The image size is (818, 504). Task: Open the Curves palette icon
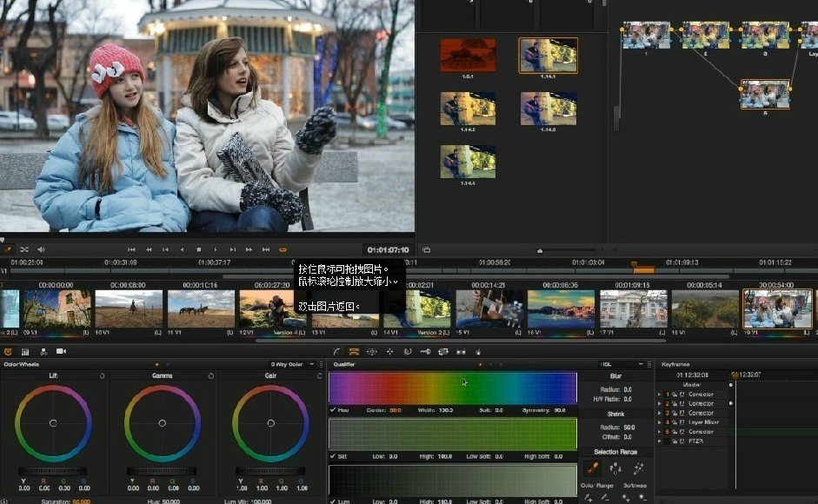(336, 351)
